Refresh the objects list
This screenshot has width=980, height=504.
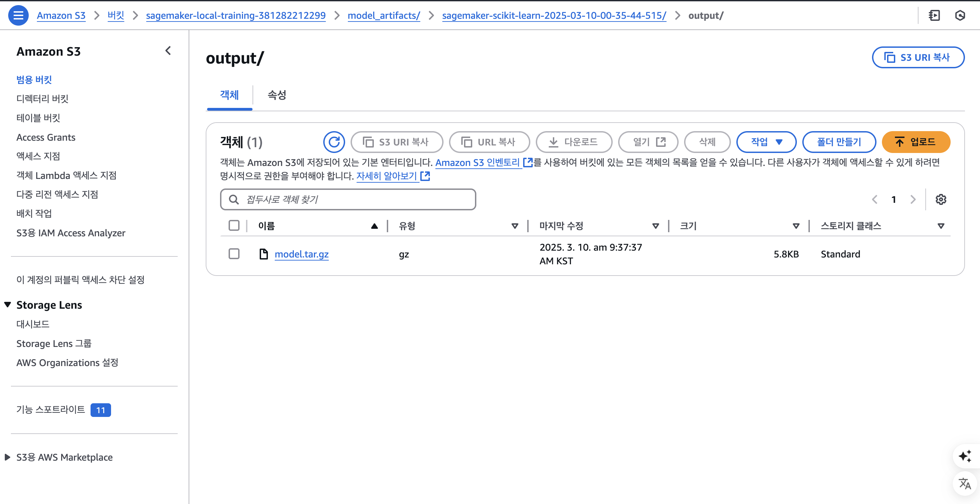334,142
